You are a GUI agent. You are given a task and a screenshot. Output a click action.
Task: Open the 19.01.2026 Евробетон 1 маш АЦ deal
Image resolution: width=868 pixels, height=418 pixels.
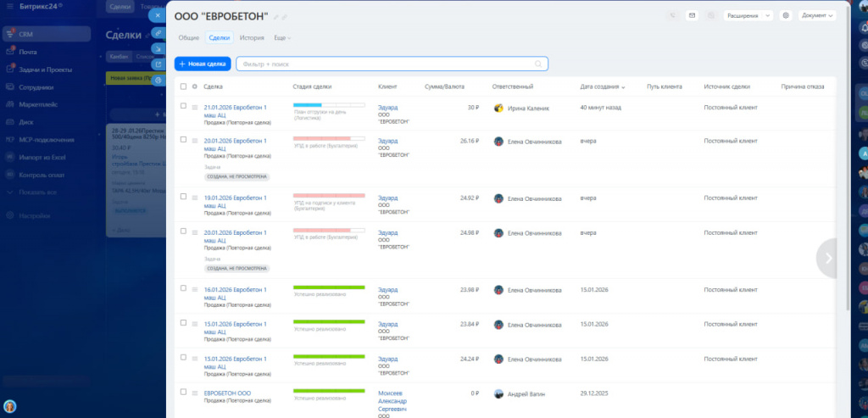[x=236, y=202]
